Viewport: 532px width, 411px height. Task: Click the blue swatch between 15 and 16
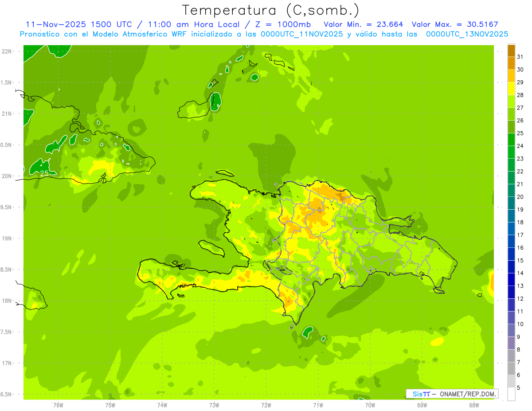pyautogui.click(x=512, y=254)
